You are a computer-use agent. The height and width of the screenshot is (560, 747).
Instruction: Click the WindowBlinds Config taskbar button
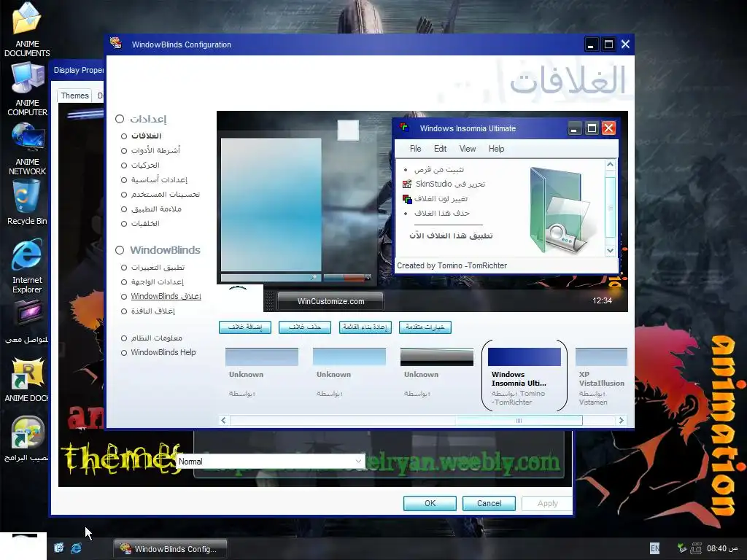[x=171, y=548]
